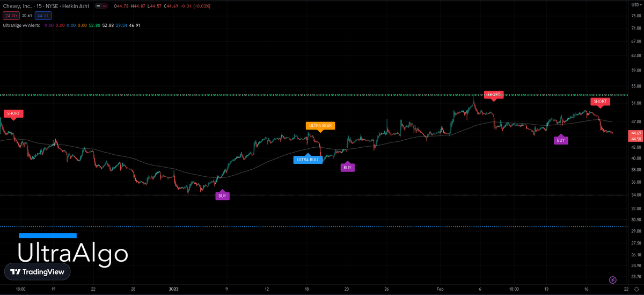Select the UltraAlgo w/Alerts indicator legend
The width and height of the screenshot is (644, 295).
(20, 25)
